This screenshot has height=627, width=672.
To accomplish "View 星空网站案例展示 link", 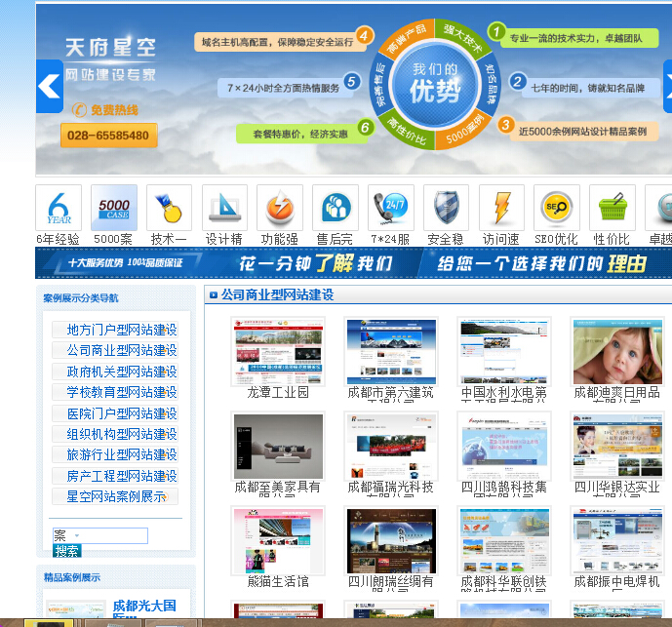I will click(x=115, y=496).
